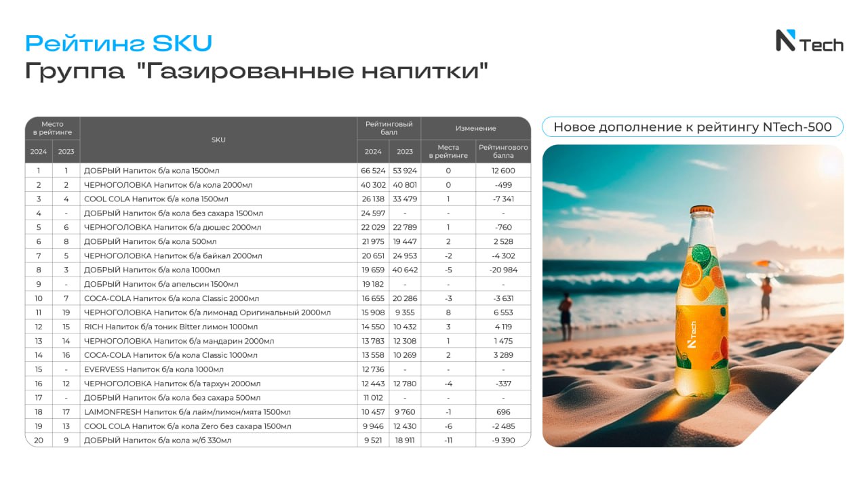Select the 'Рейтинговый балл' column header
Viewport: 868px width, 488px height.
click(389, 128)
